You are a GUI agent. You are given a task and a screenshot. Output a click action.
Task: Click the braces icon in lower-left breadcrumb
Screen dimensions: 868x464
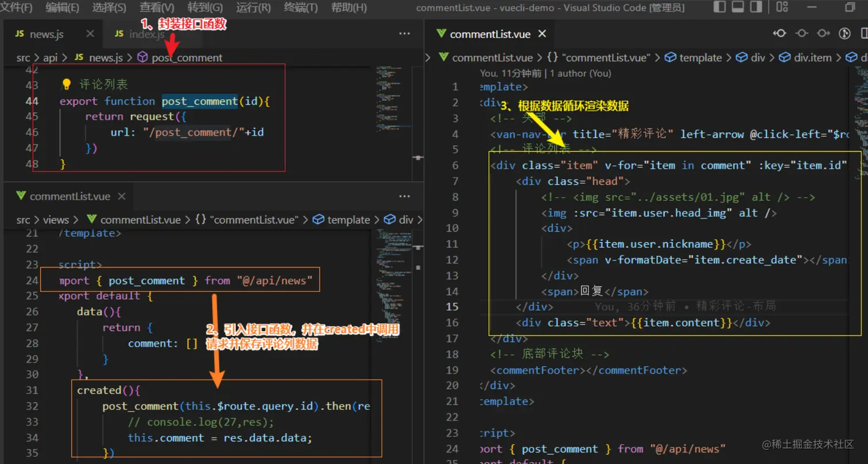[201, 220]
